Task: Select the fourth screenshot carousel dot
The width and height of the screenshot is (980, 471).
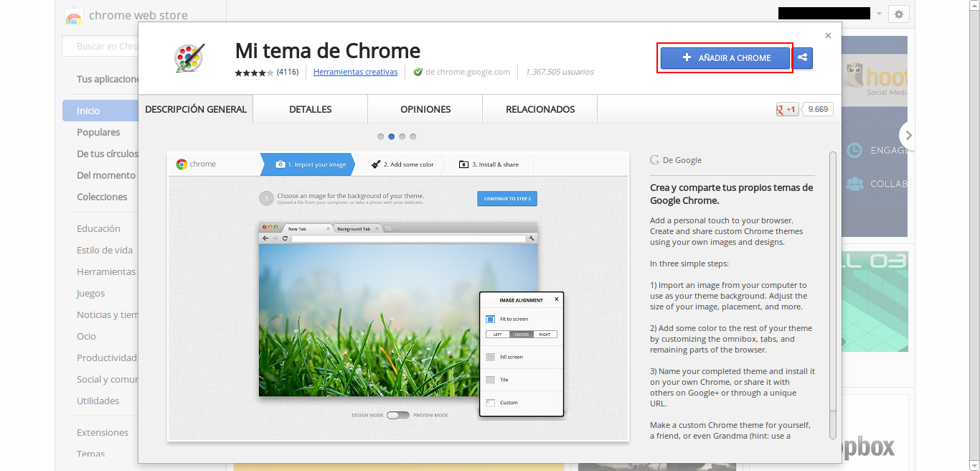Action: (x=413, y=136)
